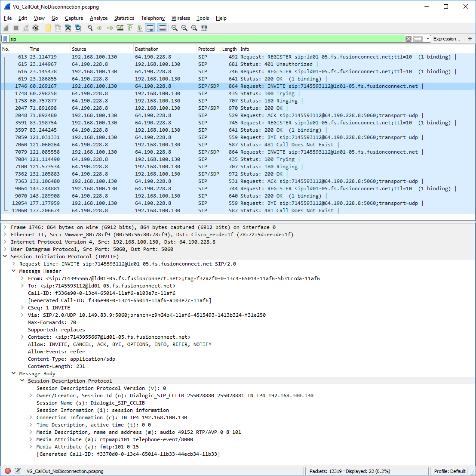Viewport: 476px width, 476px height.
Task: Click the Resize Columns toolbar icon
Action: tap(204, 28)
